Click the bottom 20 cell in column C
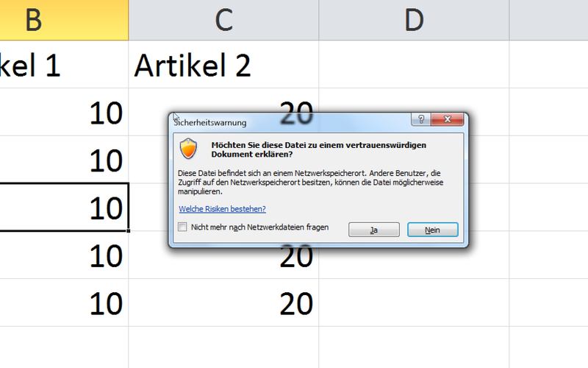The height and width of the screenshot is (368, 588). click(x=223, y=303)
